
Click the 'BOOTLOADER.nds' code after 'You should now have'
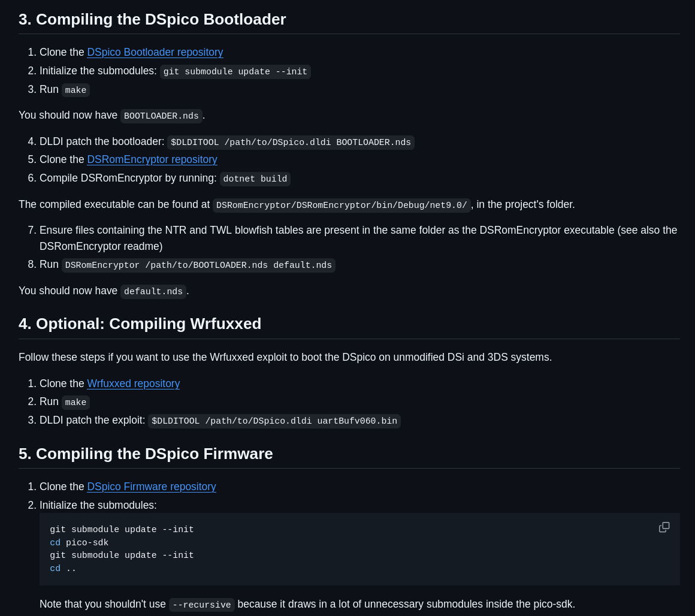tap(161, 116)
